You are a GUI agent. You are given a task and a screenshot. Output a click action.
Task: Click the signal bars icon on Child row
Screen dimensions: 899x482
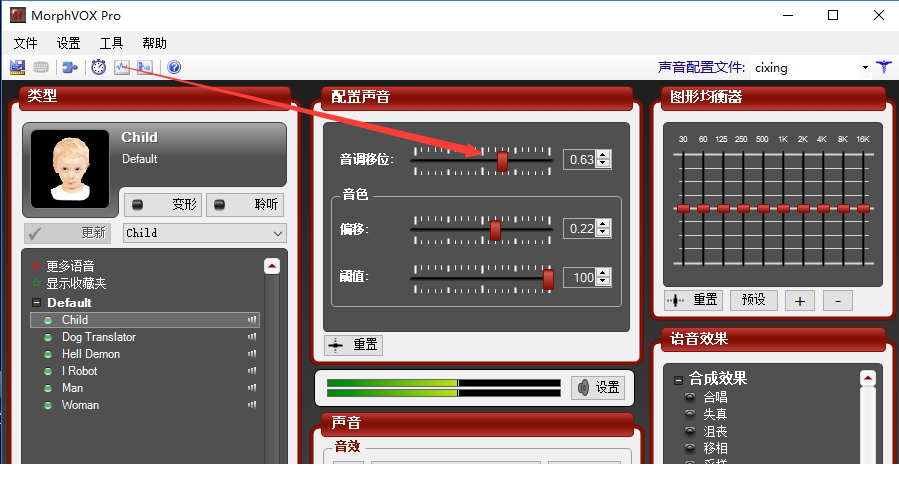coord(252,320)
